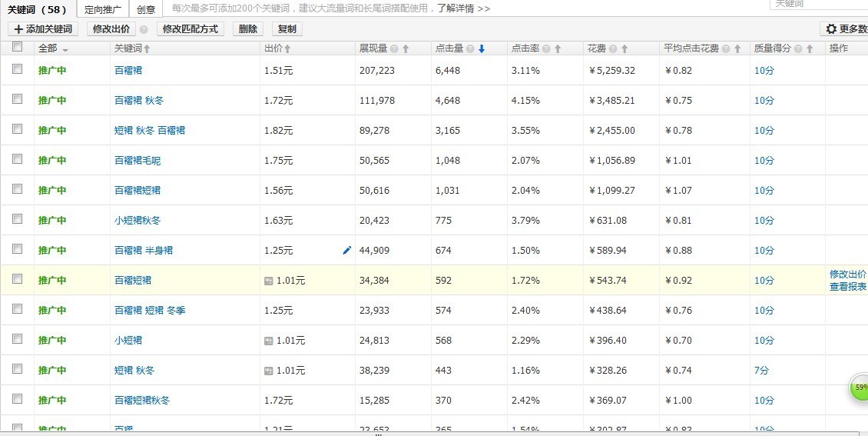Click the green 59% floating ball
Image resolution: width=868 pixels, height=436 pixels.
pyautogui.click(x=859, y=388)
